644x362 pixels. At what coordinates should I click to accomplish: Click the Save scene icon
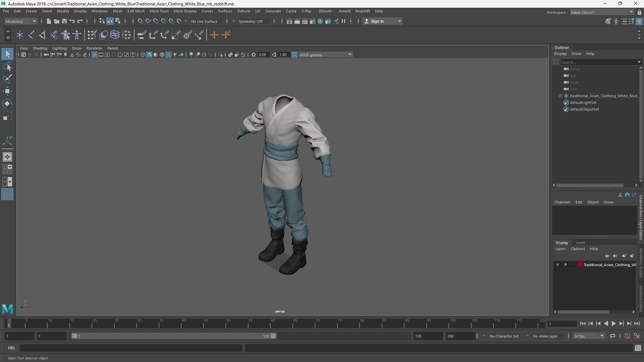(x=64, y=21)
